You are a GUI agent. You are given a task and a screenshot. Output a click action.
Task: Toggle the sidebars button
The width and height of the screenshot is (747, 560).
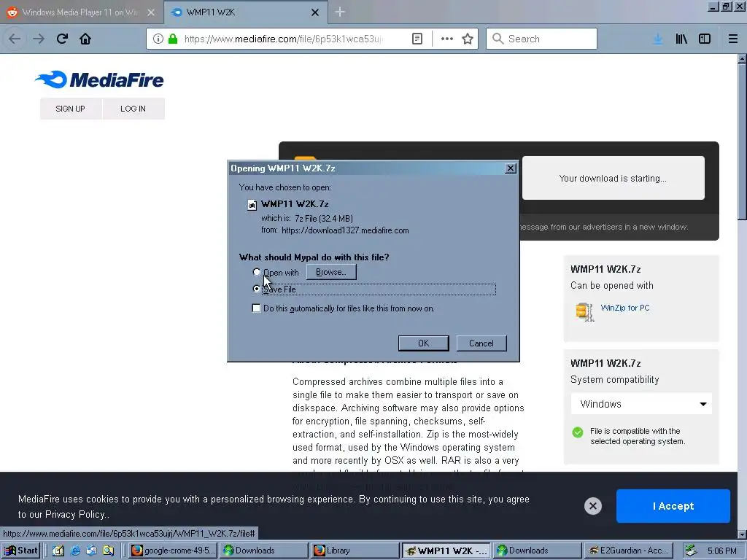tap(705, 39)
